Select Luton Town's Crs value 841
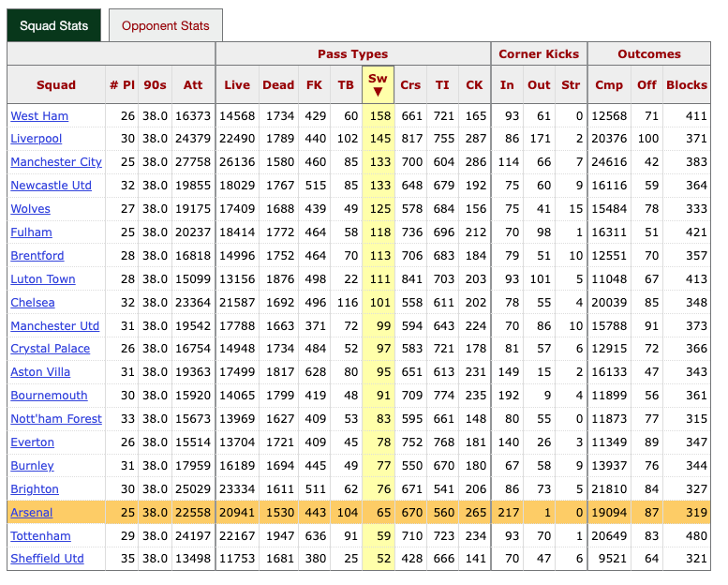This screenshot has height=585, width=728. coord(412,279)
